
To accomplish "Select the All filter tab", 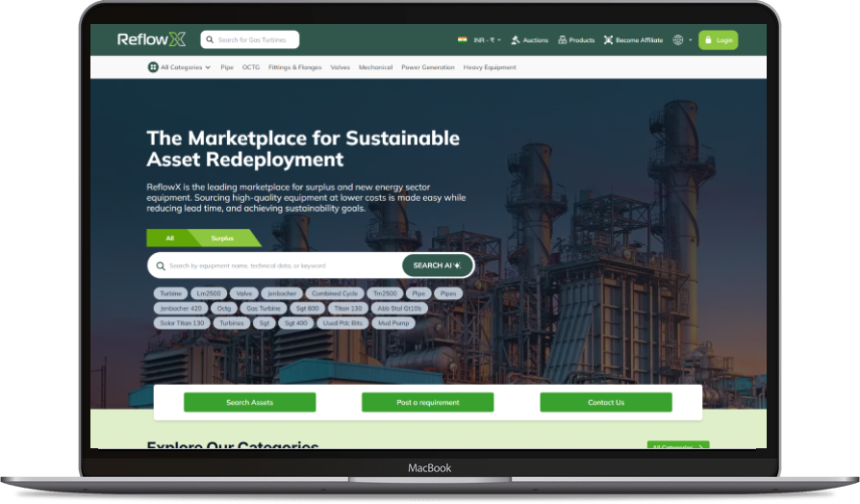I will click(170, 238).
